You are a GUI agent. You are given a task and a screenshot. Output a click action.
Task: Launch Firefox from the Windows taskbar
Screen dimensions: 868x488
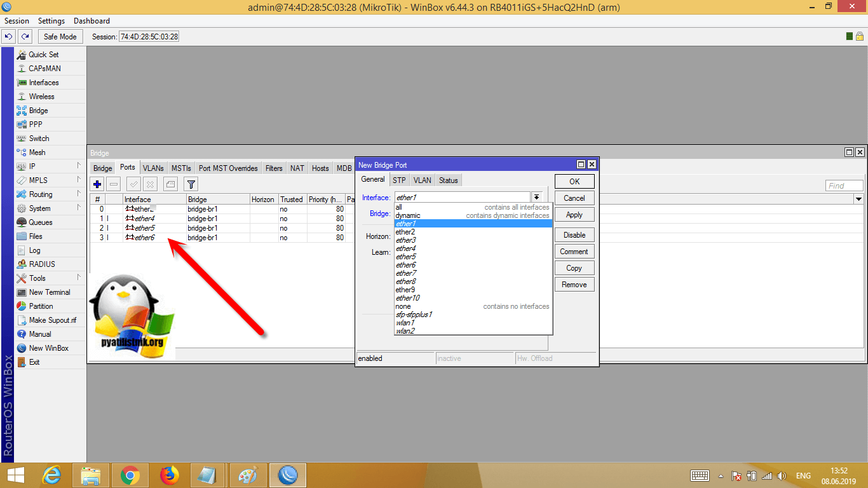click(x=169, y=475)
